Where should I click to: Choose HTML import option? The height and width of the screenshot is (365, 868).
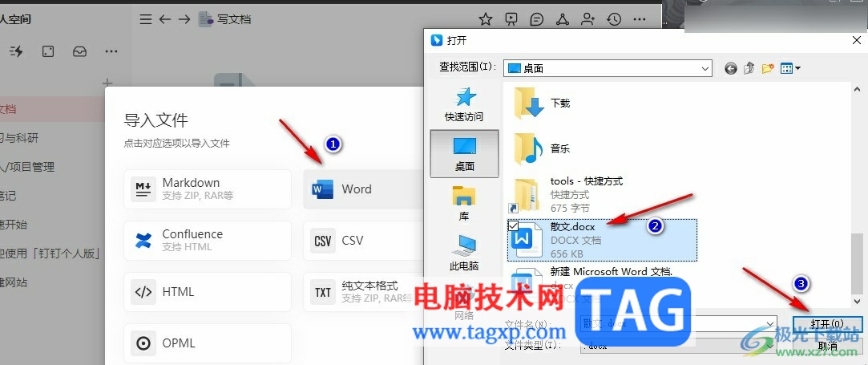click(208, 292)
